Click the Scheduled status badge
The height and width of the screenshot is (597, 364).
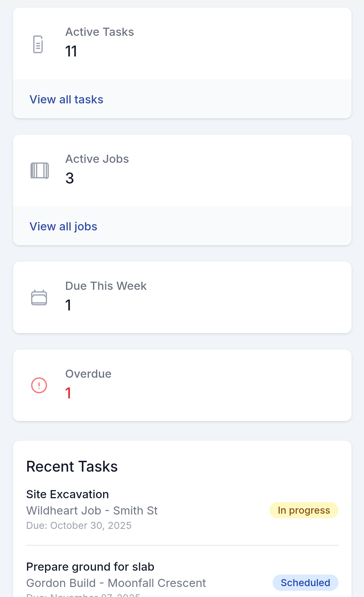[305, 583]
